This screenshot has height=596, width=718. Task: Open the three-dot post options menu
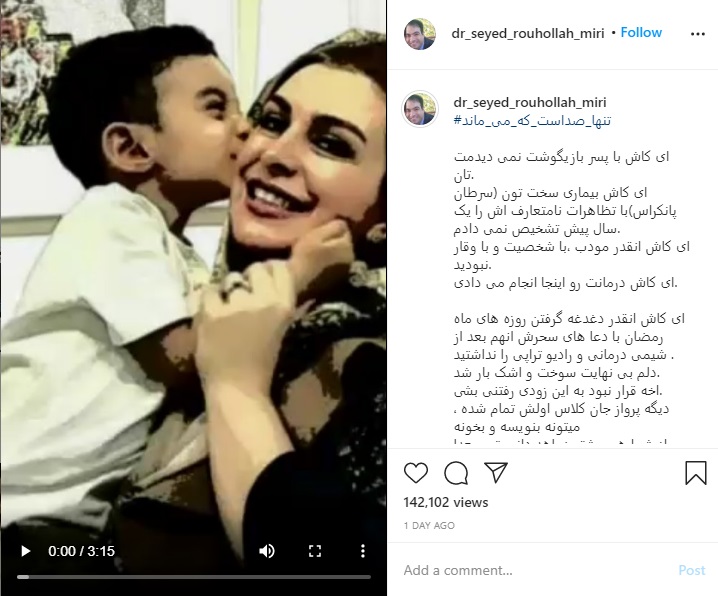point(697,34)
